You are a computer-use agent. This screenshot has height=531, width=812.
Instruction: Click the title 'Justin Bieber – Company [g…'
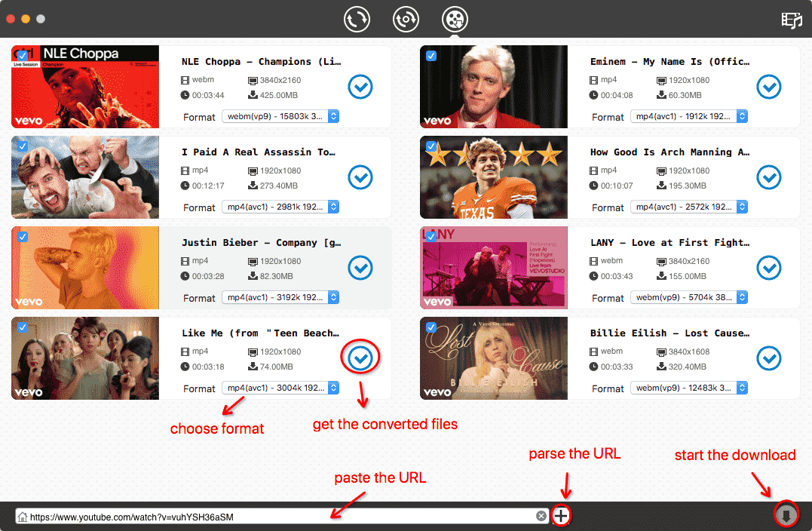pyautogui.click(x=262, y=242)
